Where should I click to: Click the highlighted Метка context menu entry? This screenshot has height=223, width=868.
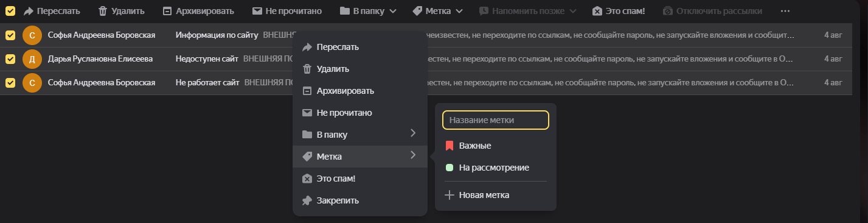[360, 157]
